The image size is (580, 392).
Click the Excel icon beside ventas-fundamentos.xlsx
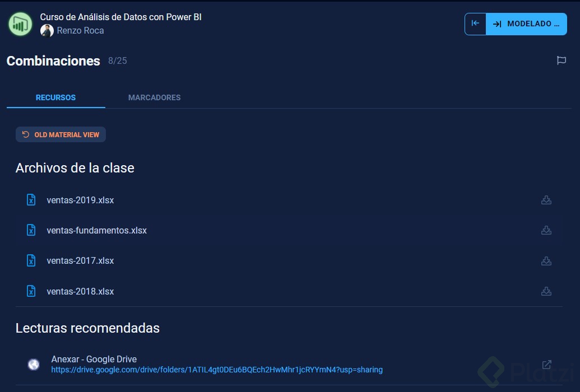(31, 230)
